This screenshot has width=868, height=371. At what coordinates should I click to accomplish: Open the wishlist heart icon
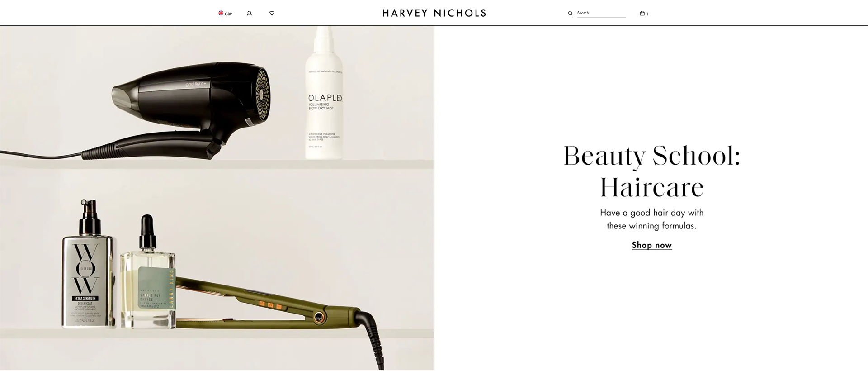pos(272,13)
